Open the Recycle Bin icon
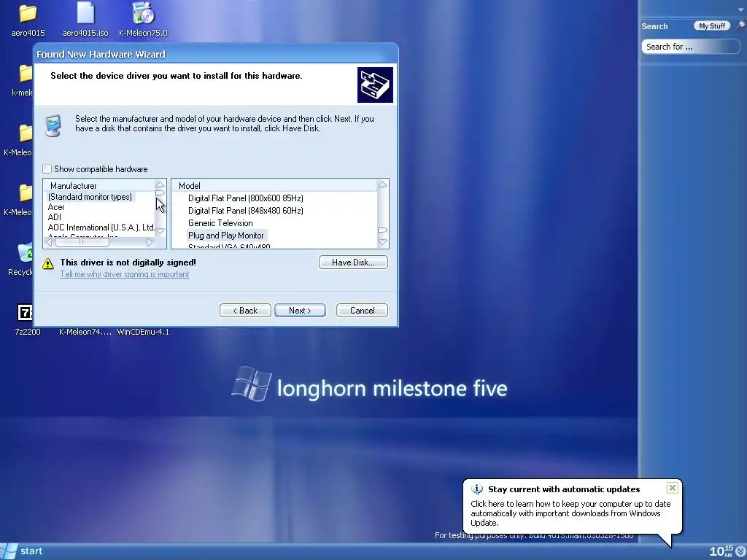 point(26,252)
